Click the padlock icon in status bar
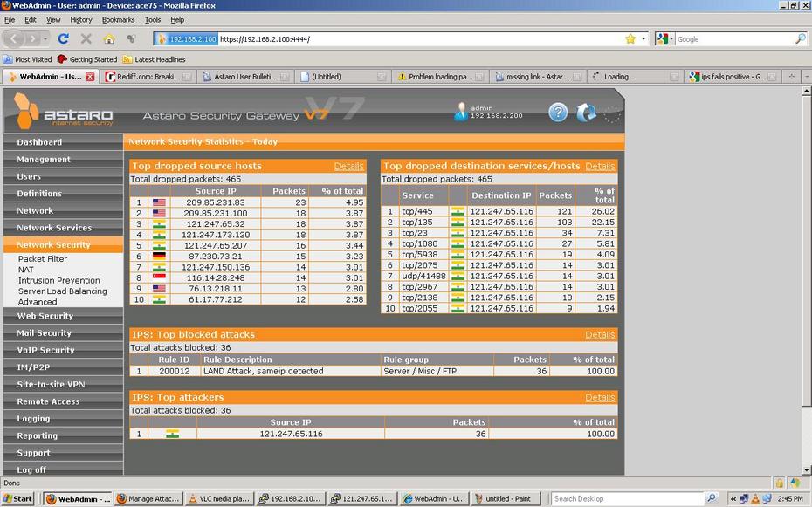This screenshot has height=507, width=812. (x=779, y=483)
